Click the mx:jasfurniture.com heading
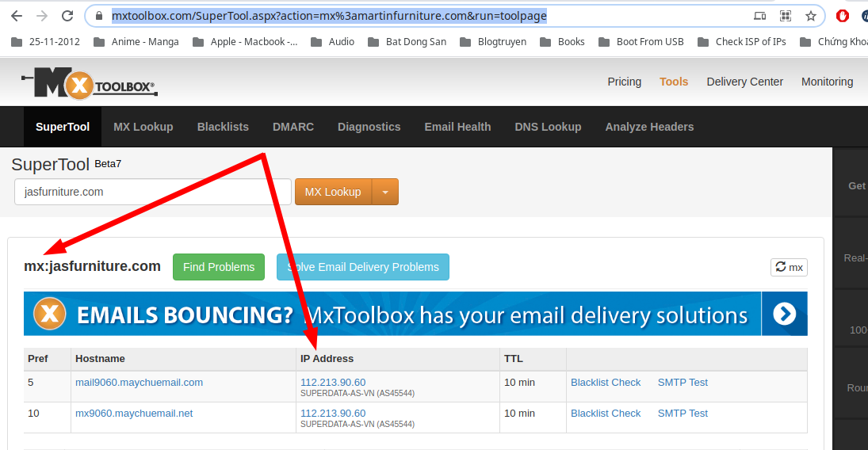Image resolution: width=868 pixels, height=450 pixels. (92, 266)
